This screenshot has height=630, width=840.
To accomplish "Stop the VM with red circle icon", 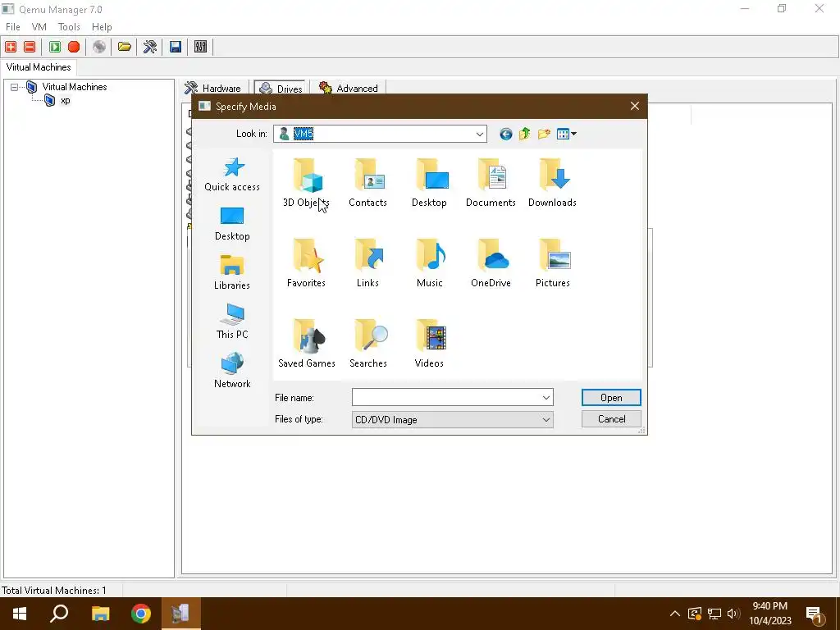I will 74,47.
